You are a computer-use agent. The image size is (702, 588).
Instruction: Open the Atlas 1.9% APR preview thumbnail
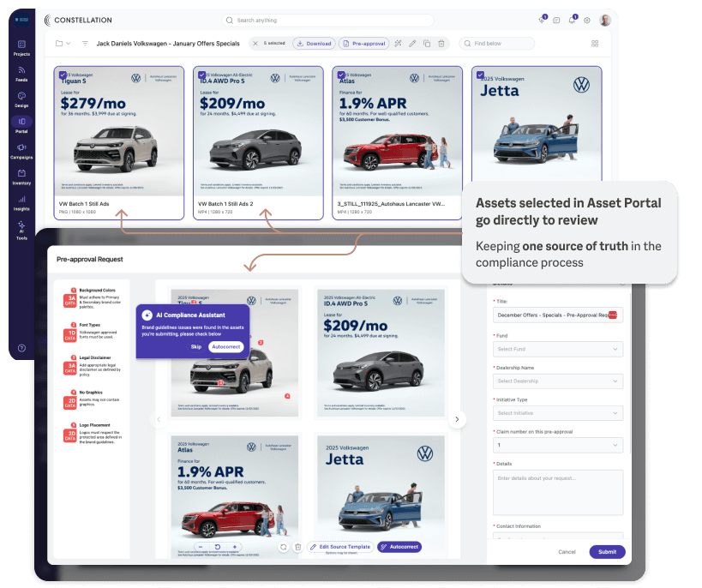pos(235,496)
